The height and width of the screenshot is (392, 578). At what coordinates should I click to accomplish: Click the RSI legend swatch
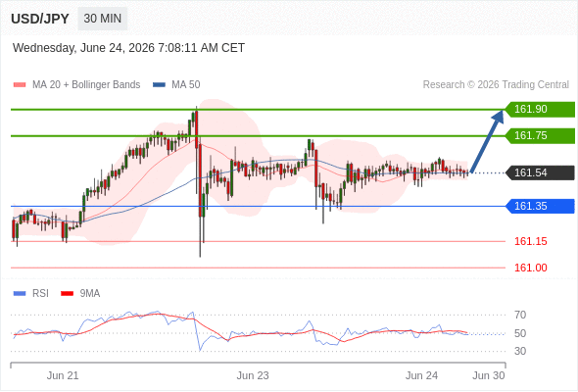click(20, 294)
